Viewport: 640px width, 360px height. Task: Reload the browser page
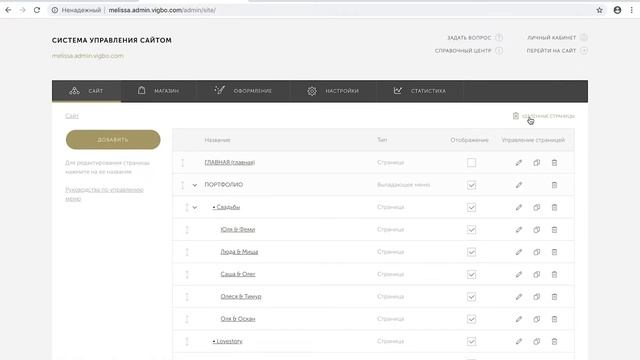tap(37, 10)
